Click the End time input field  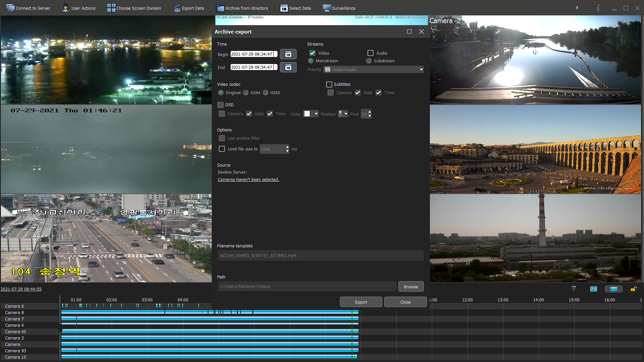(x=254, y=67)
